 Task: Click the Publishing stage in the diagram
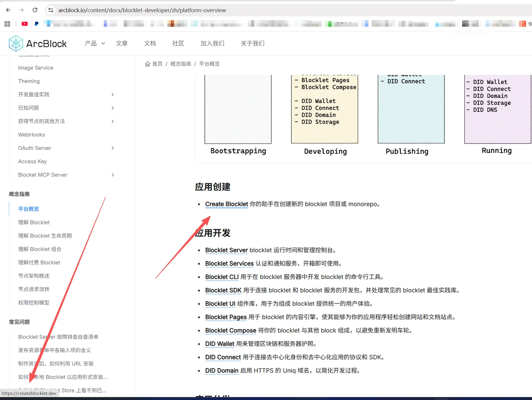click(x=407, y=152)
